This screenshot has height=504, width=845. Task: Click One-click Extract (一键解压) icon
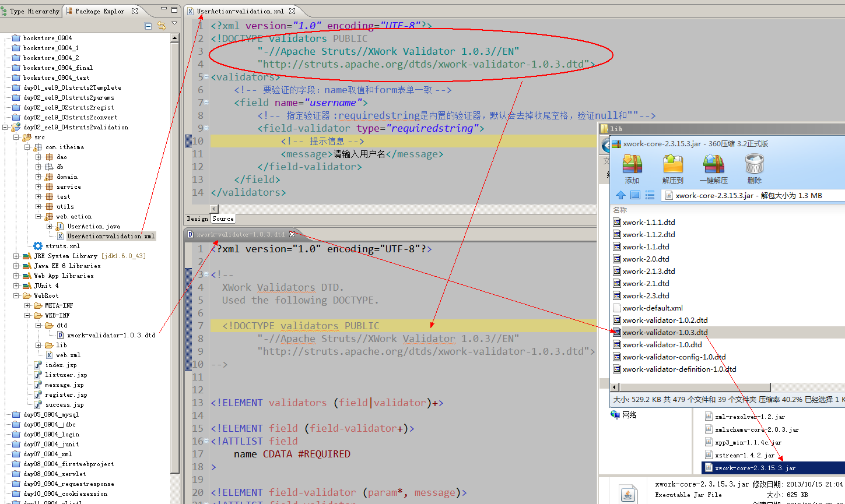pos(714,169)
